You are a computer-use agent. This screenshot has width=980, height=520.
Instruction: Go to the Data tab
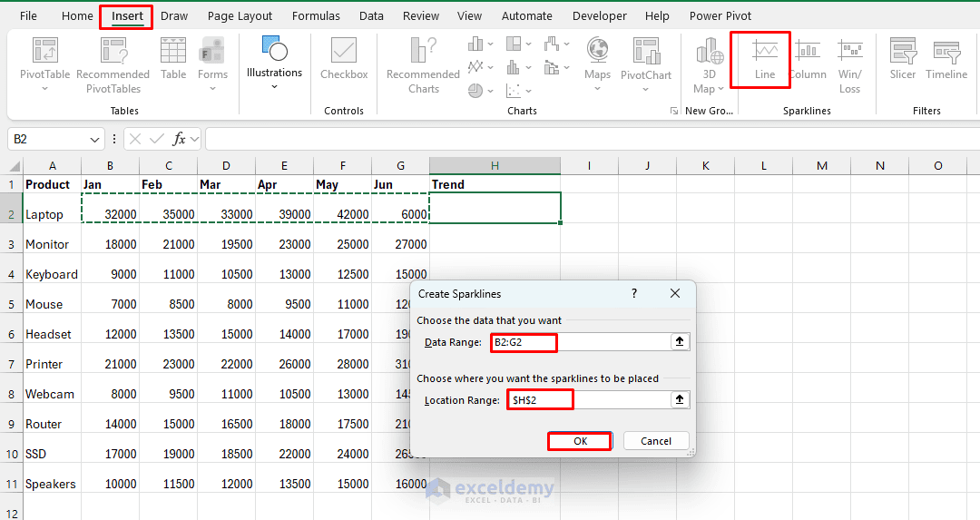click(x=371, y=15)
